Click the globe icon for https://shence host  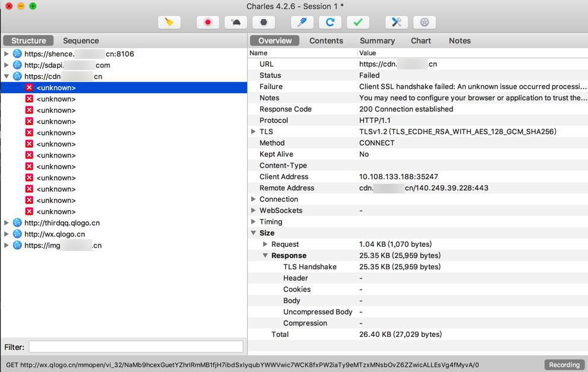pyautogui.click(x=17, y=53)
